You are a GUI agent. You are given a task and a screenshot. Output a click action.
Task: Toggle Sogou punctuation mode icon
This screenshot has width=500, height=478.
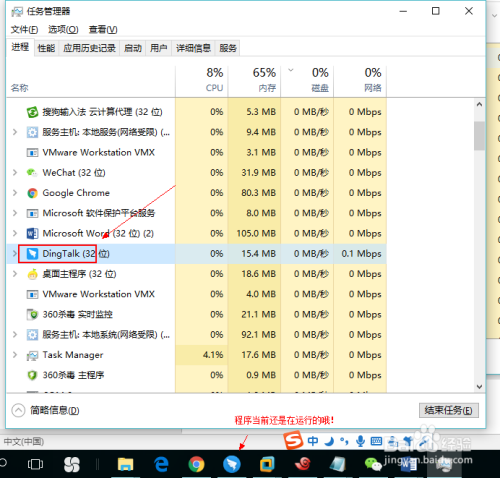[x=344, y=441]
